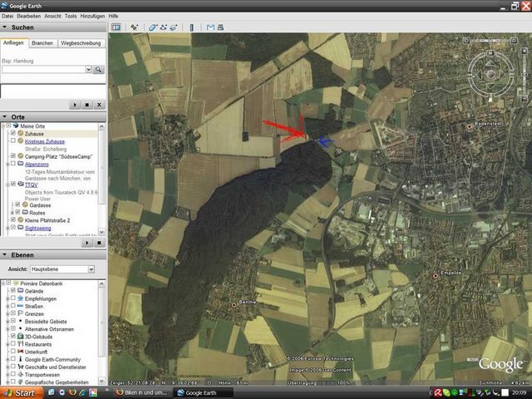Collapse the Ebenen panel

click(x=5, y=255)
